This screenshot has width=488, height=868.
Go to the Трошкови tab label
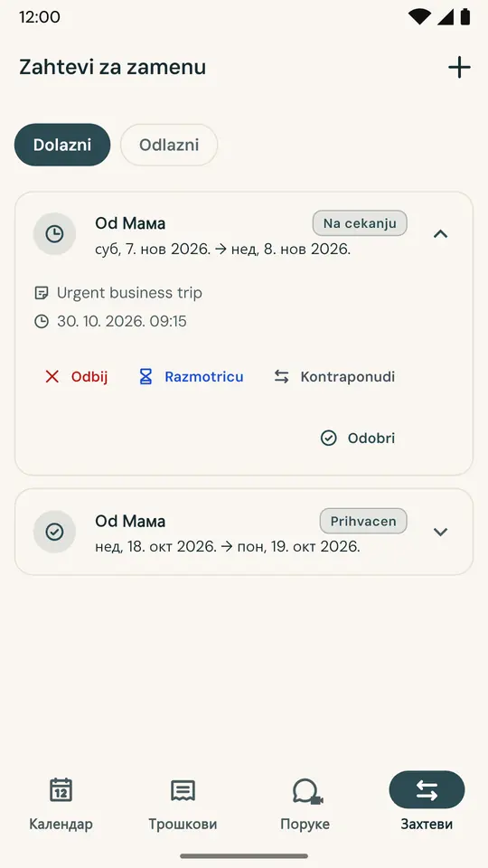(183, 824)
